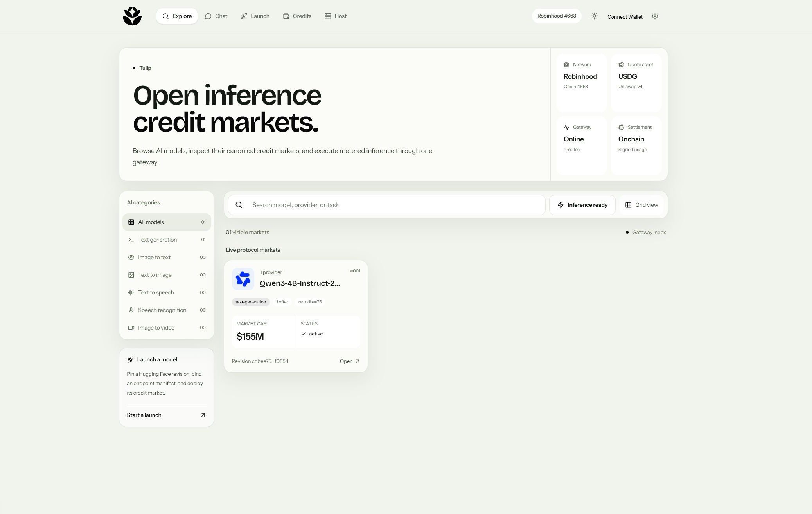Click the USDG quote asset card
The height and width of the screenshot is (514, 812).
click(x=636, y=83)
